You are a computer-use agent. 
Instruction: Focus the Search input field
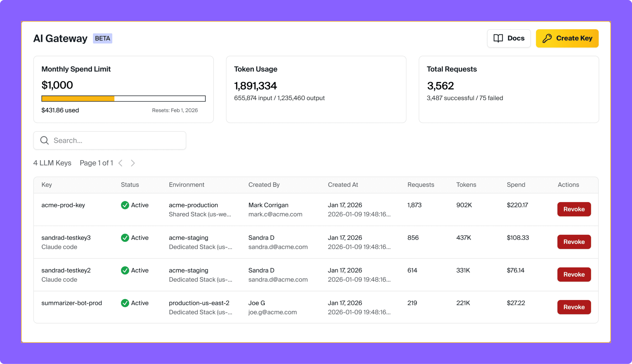[x=116, y=141]
